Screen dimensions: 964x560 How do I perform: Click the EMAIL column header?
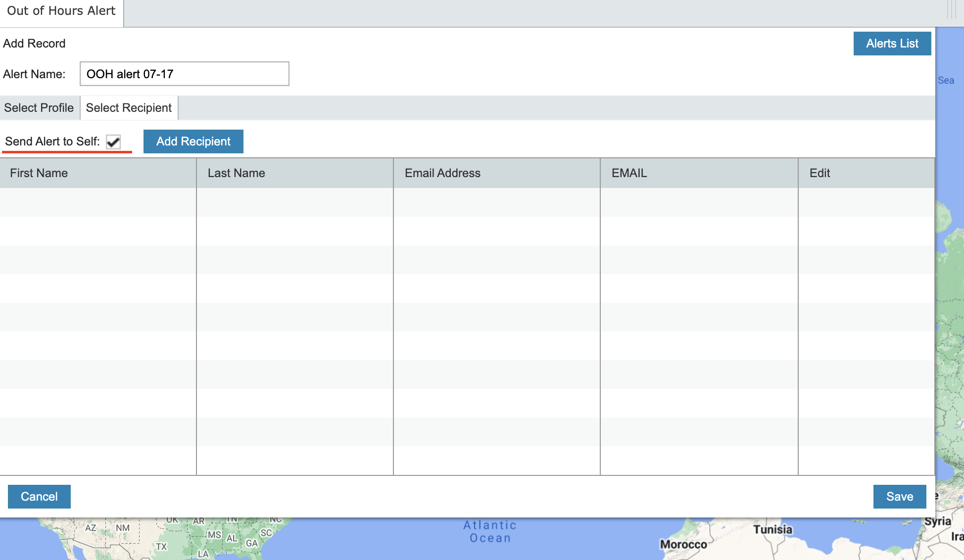click(x=629, y=173)
